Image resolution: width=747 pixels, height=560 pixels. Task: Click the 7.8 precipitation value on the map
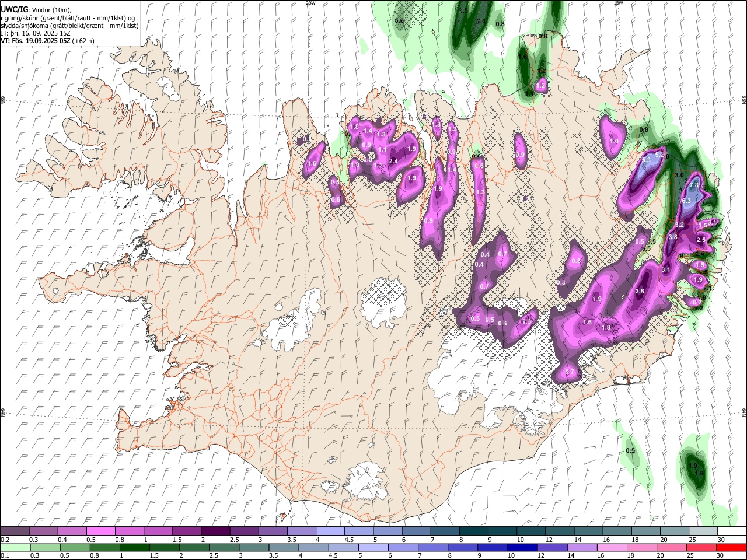point(694,185)
